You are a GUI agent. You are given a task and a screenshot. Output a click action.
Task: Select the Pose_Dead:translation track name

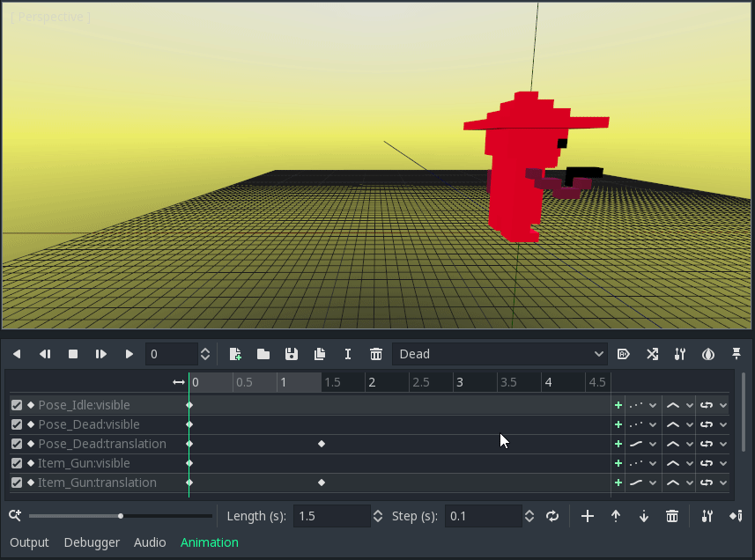pos(102,444)
